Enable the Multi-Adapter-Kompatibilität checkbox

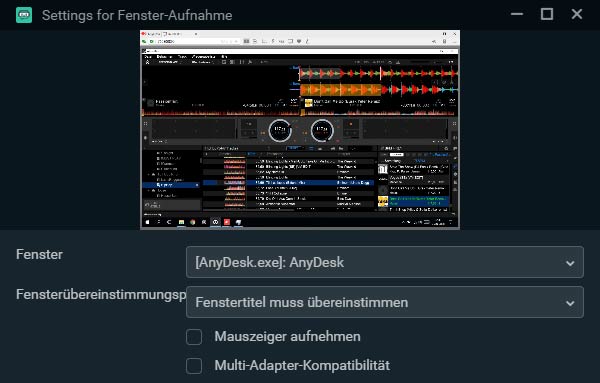pyautogui.click(x=194, y=365)
